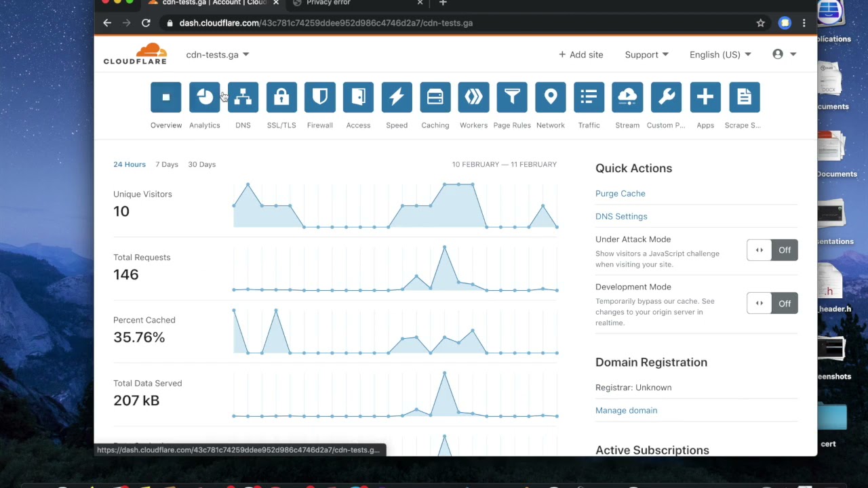
Task: Click the Percent Cached value 35.76%
Action: 139,338
